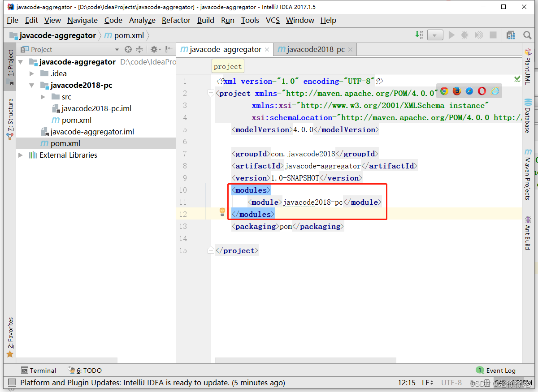
Task: Click the update notification status message
Action: [x=152, y=383]
